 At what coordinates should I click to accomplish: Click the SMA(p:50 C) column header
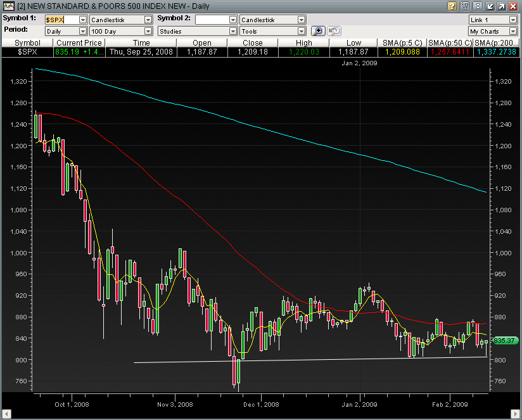[450, 42]
